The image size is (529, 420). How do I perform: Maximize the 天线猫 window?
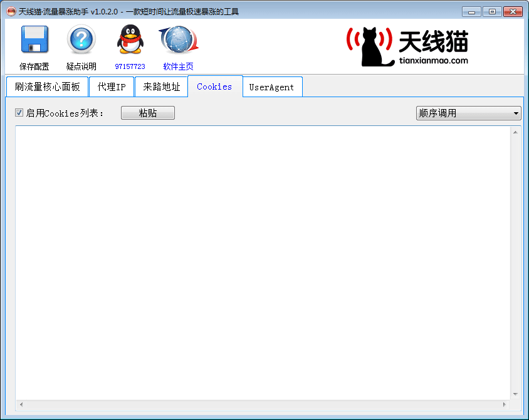(492, 12)
